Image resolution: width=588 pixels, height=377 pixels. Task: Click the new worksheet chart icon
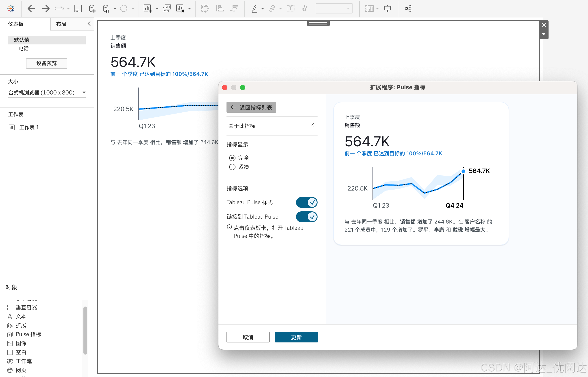148,9
